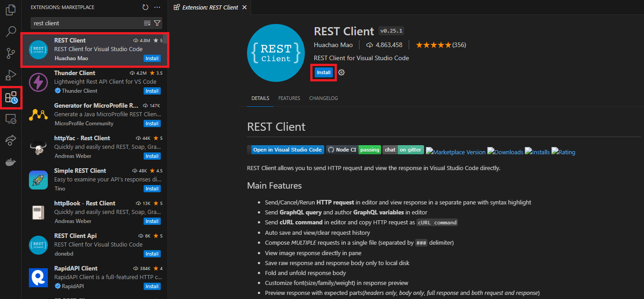
Task: Open Huachao Mao publisher link in details
Action: coord(334,45)
